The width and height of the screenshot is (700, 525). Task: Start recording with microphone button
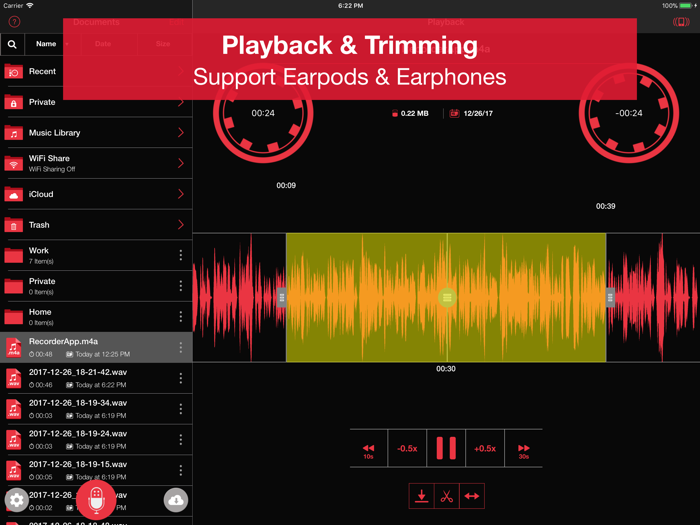[x=96, y=500]
